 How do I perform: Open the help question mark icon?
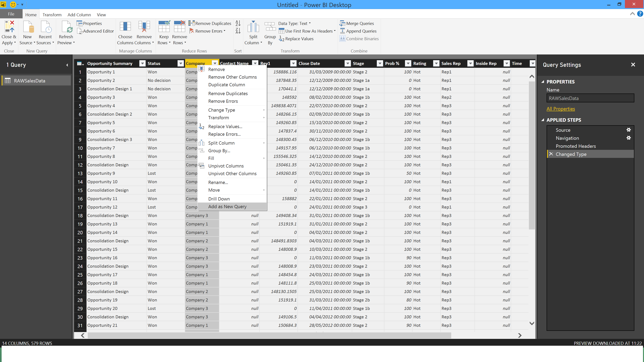[x=640, y=14]
